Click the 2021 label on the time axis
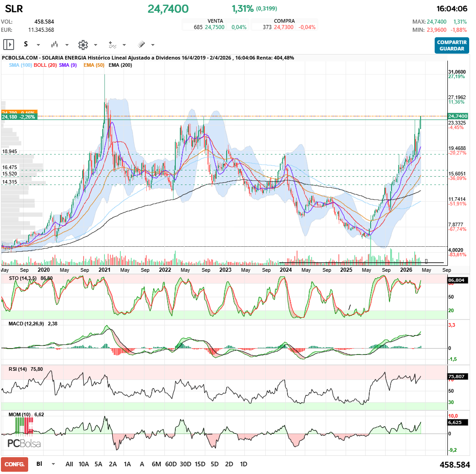 104,269
